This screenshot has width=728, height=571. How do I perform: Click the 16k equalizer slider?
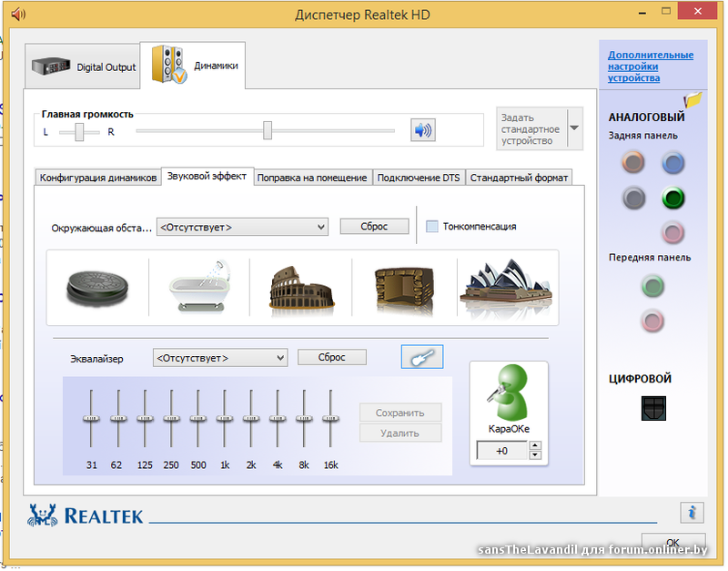331,421
